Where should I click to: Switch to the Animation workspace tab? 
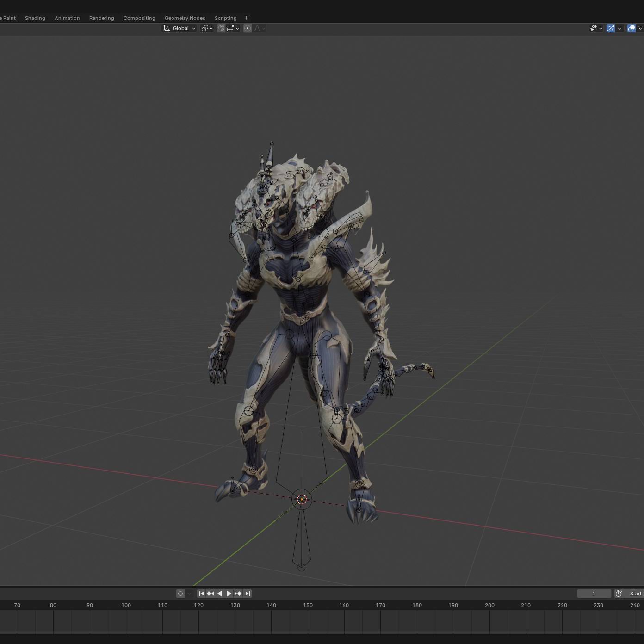67,18
